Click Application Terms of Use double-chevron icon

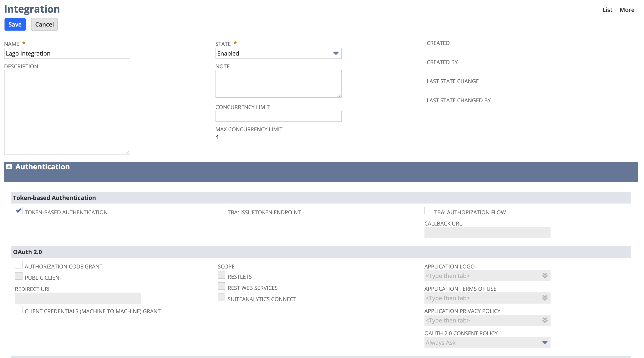(545, 298)
